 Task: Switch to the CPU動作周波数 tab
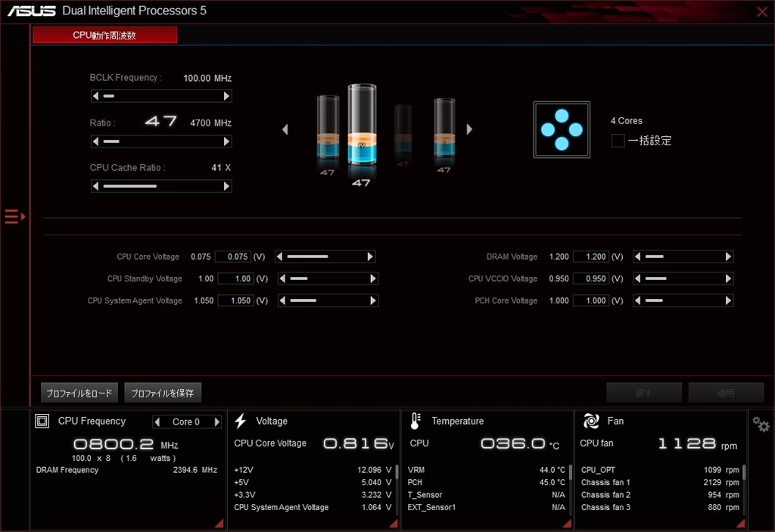pos(104,34)
